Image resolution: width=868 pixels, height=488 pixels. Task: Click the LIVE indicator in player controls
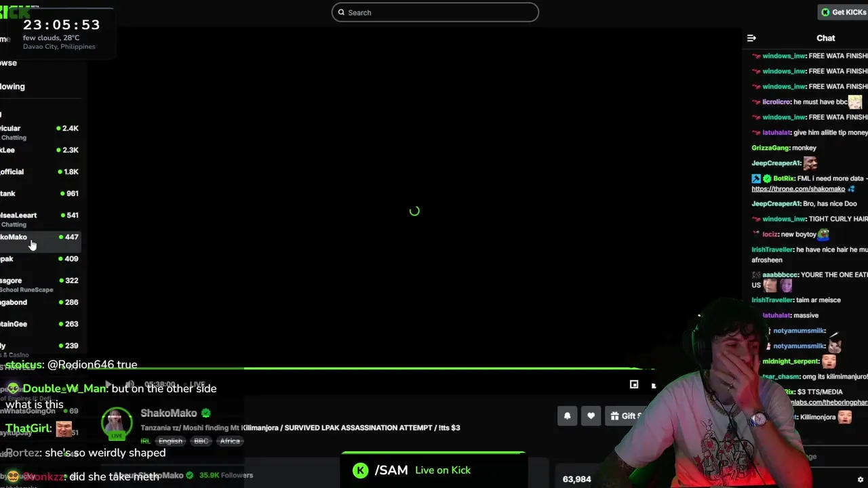[x=197, y=385]
